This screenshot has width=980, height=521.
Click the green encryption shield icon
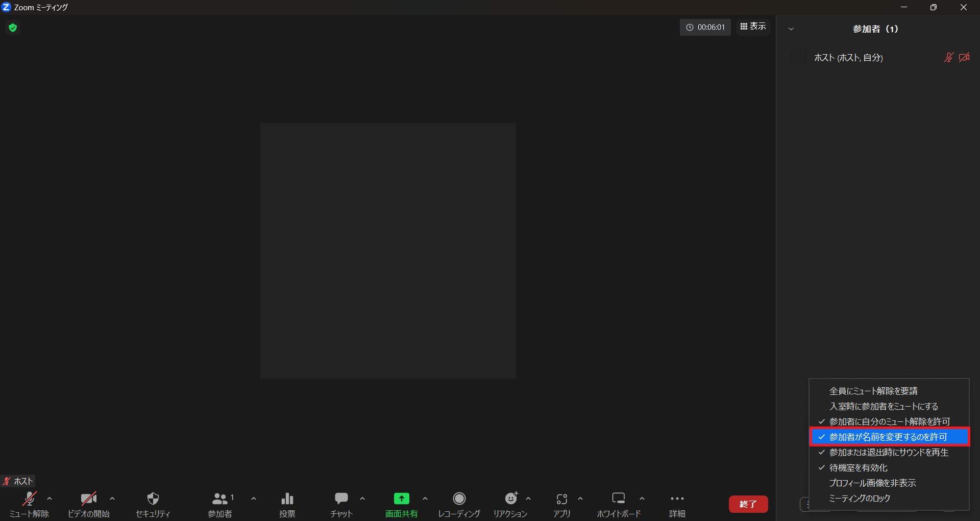(x=13, y=28)
